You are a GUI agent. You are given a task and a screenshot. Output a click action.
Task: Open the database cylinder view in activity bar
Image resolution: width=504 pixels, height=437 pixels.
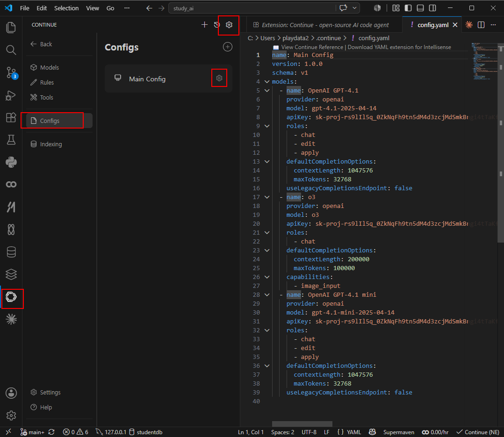point(11,252)
